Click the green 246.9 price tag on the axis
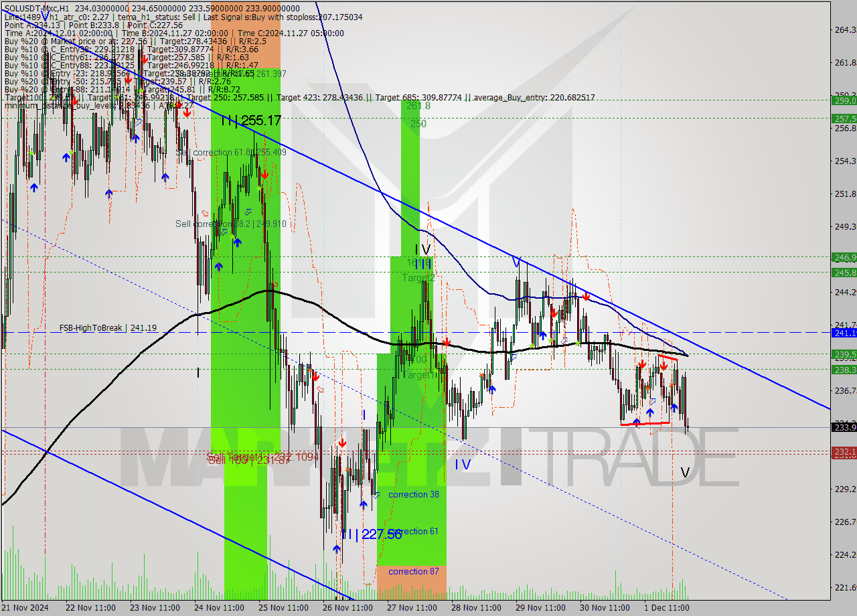This screenshot has width=857, height=616. (x=844, y=257)
